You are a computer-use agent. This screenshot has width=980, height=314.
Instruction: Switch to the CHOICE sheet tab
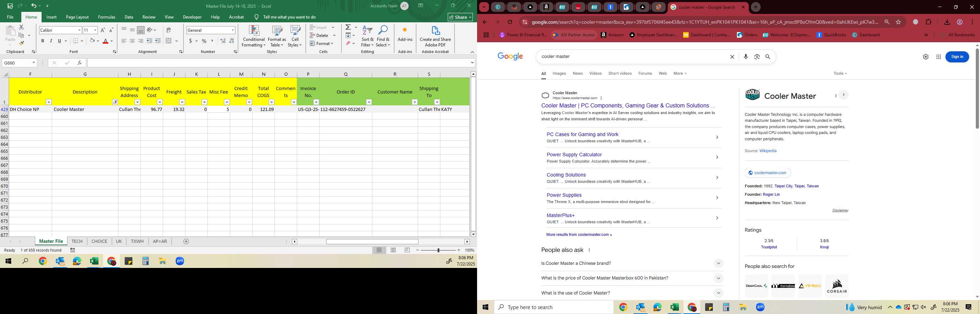99,241
